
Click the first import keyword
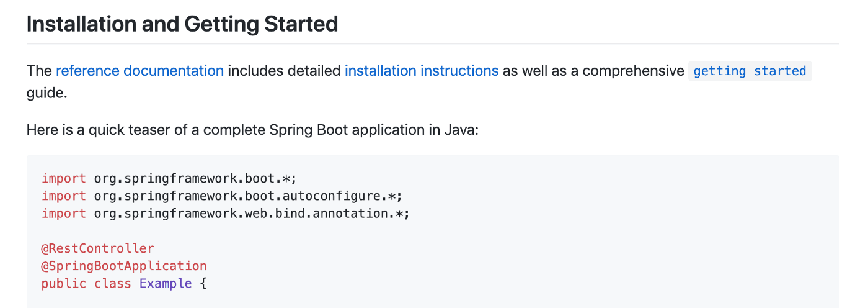64,179
